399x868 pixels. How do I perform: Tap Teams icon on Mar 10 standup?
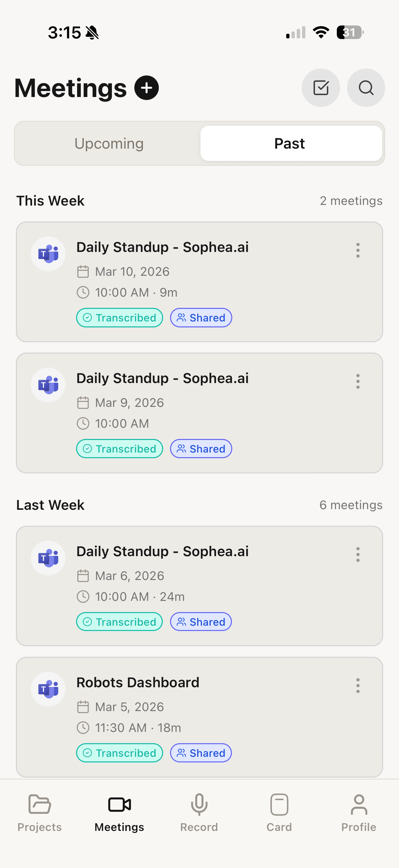[48, 254]
